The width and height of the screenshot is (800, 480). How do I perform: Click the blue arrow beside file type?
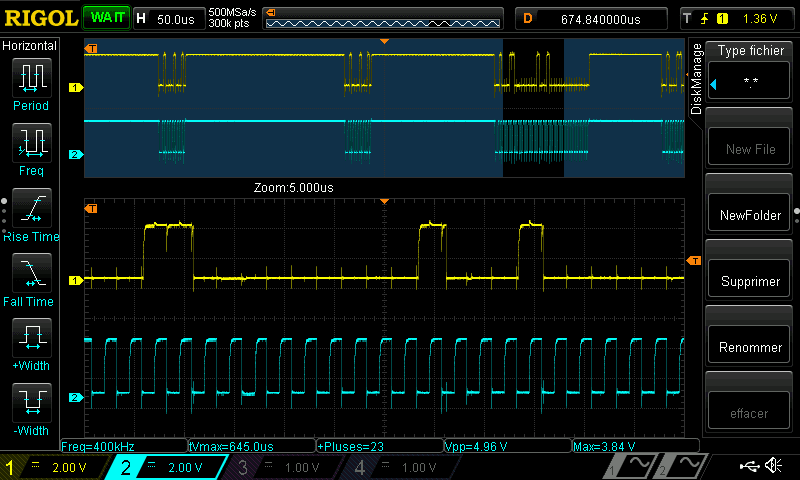(714, 84)
